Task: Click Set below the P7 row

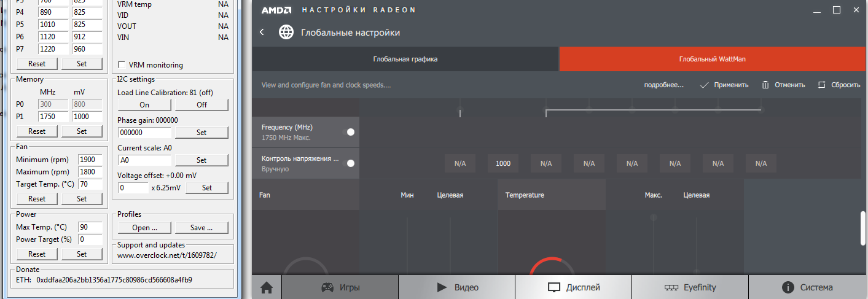Action: pos(82,64)
